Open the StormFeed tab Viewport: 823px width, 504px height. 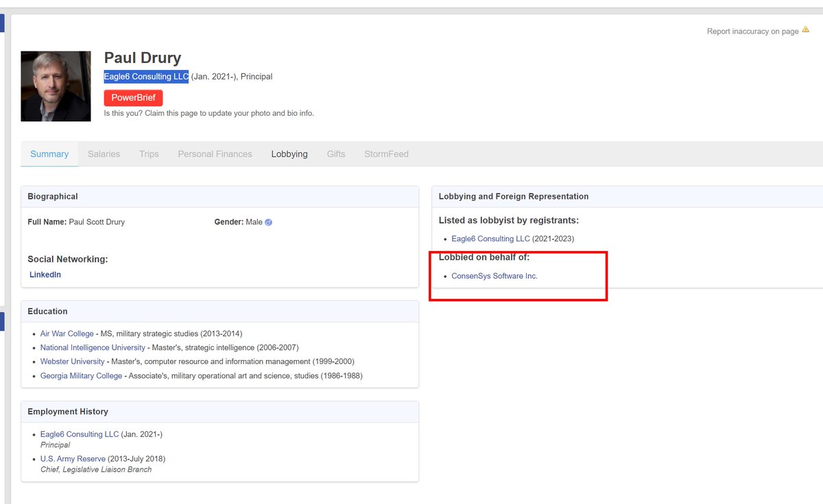pos(386,154)
